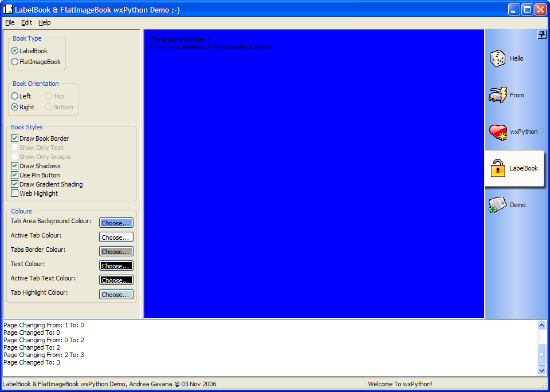Click the app icon in title bar
This screenshot has width=550, height=392.
click(x=8, y=9)
